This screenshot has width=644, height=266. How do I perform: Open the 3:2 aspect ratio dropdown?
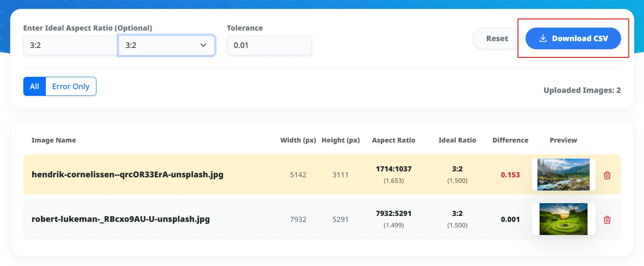166,45
